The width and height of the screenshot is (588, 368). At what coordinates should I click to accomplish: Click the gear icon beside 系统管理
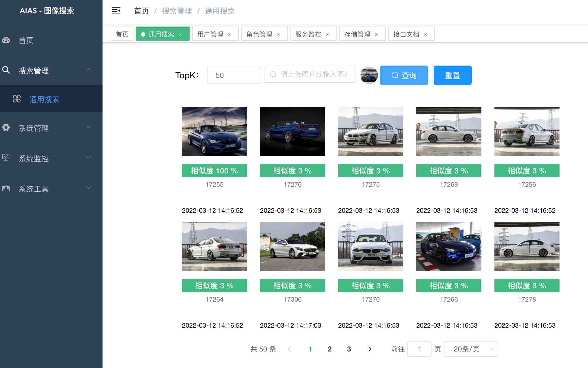[x=6, y=127]
